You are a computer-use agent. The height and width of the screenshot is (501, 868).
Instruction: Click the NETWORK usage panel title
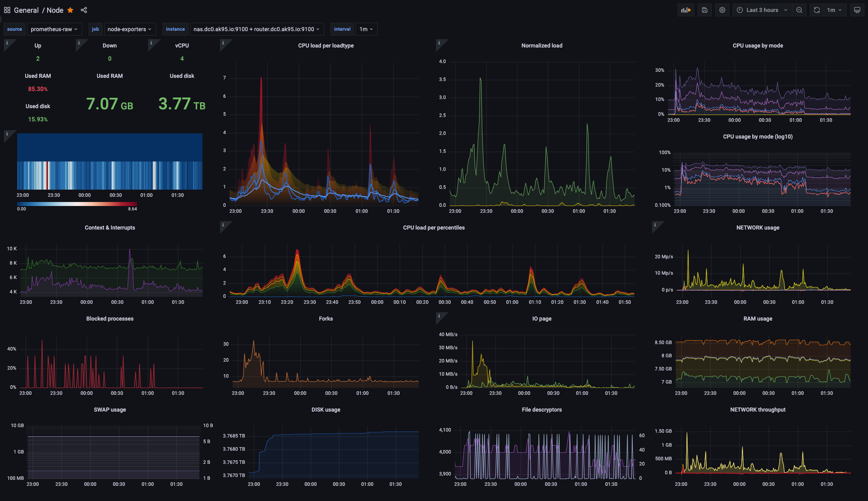pos(757,228)
